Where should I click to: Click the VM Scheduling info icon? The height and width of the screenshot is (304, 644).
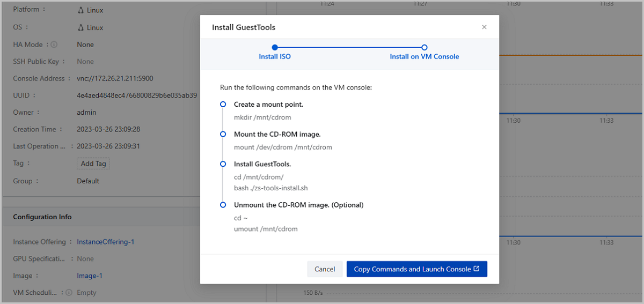[x=69, y=293]
